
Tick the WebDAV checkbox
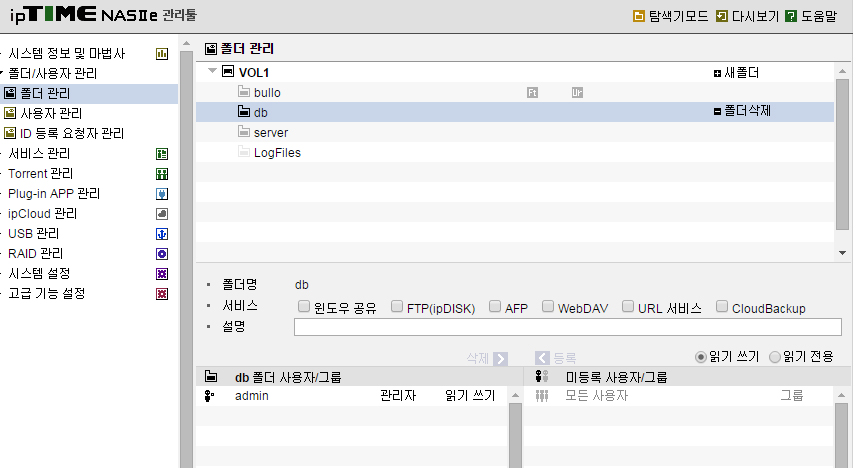tap(548, 306)
